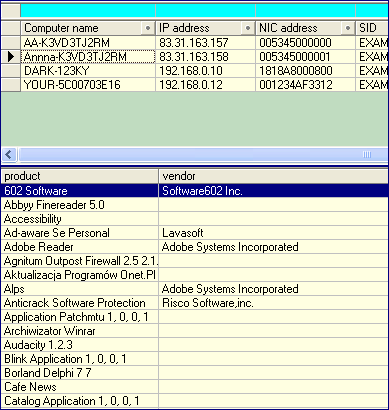Click the NIC address cell 005345000001
The height and width of the screenshot is (410, 389).
[x=305, y=57]
